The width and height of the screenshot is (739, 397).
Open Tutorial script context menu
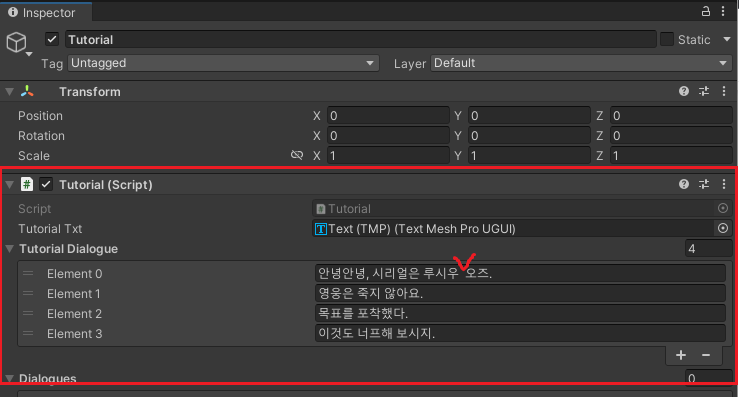point(724,184)
